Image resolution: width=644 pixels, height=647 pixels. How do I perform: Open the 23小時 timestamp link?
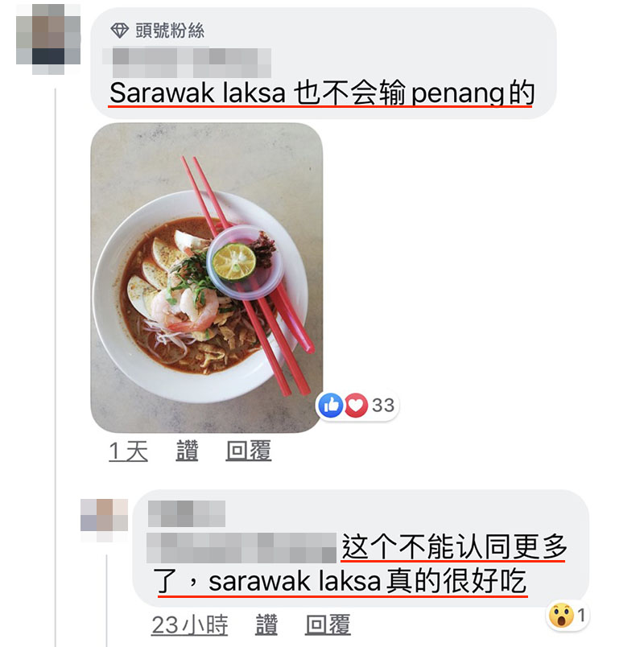189,624
